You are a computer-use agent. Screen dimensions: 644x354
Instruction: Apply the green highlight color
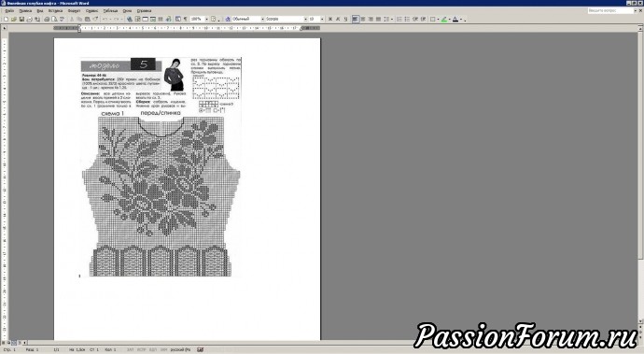(444, 19)
